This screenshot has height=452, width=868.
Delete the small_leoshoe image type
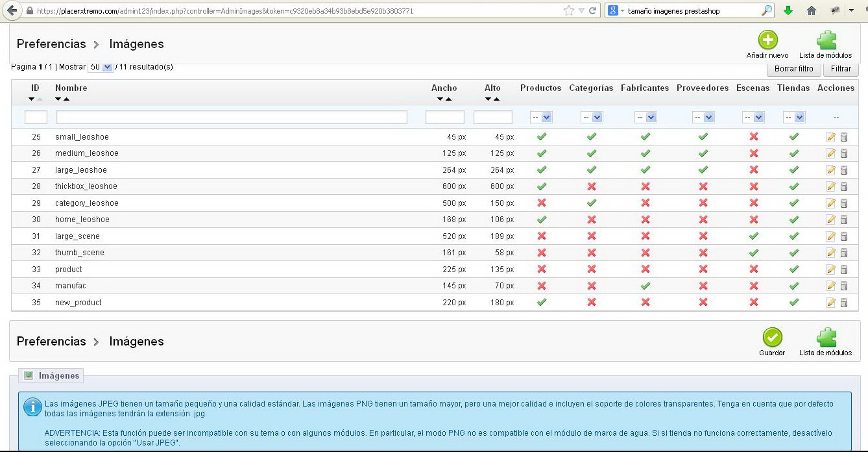(x=844, y=137)
